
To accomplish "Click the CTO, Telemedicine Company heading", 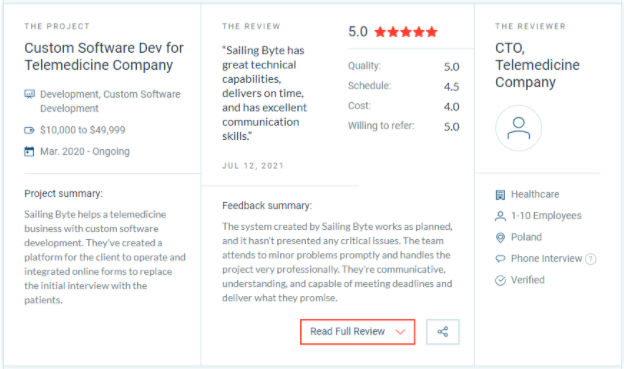I will pos(537,65).
